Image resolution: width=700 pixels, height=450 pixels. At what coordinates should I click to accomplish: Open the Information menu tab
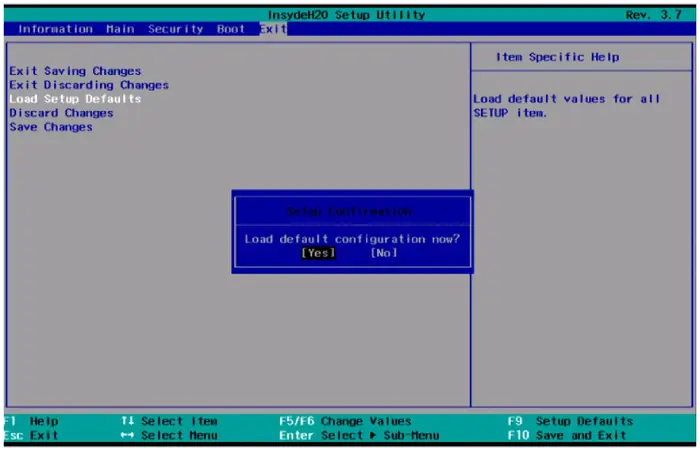coord(55,29)
